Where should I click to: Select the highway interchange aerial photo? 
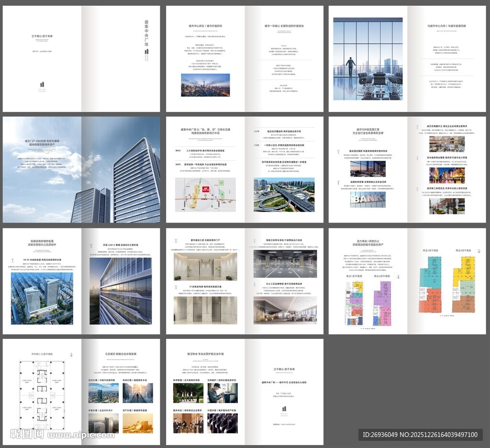(284, 195)
